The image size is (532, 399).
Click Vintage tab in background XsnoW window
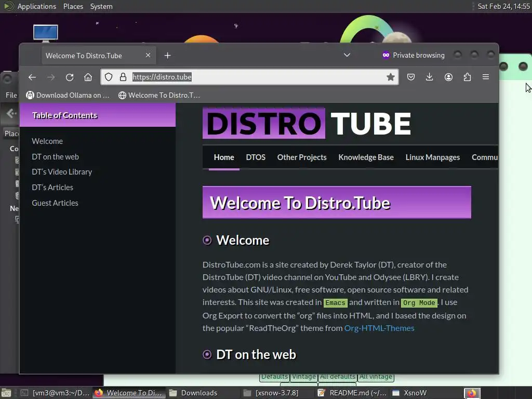click(x=303, y=377)
